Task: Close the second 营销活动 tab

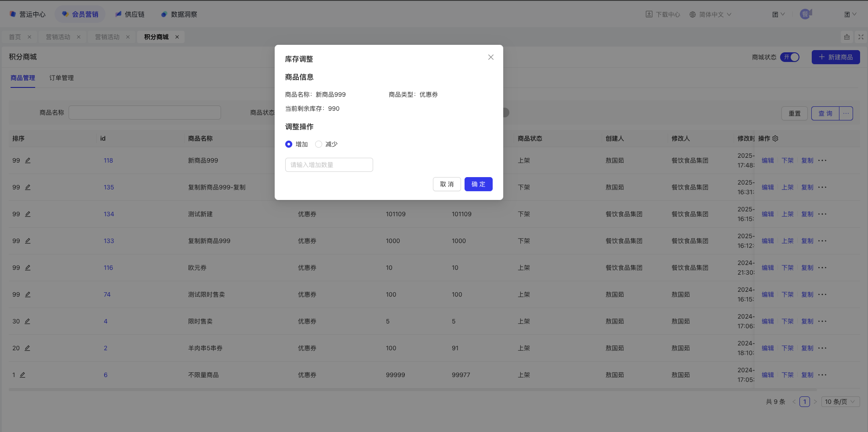Action: 128,37
